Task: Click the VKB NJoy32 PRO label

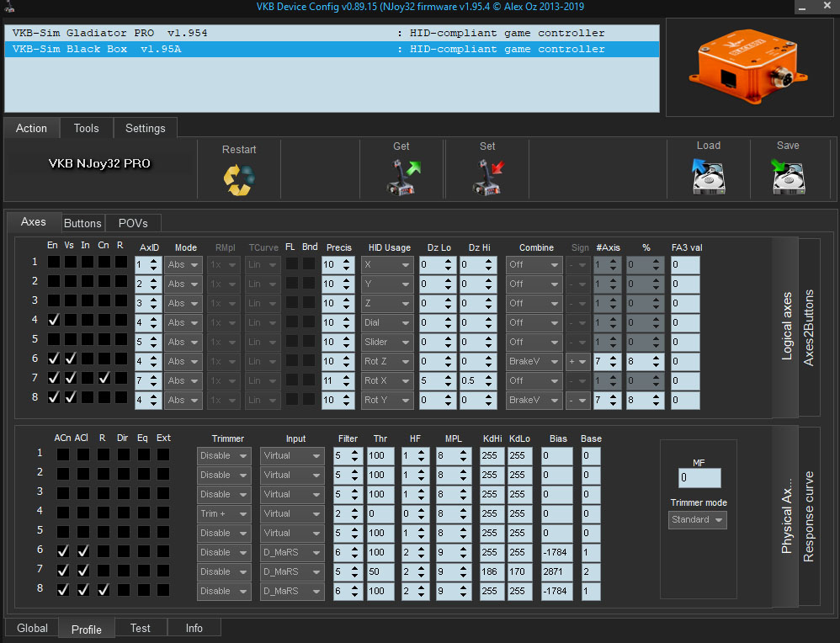Action: pos(99,163)
